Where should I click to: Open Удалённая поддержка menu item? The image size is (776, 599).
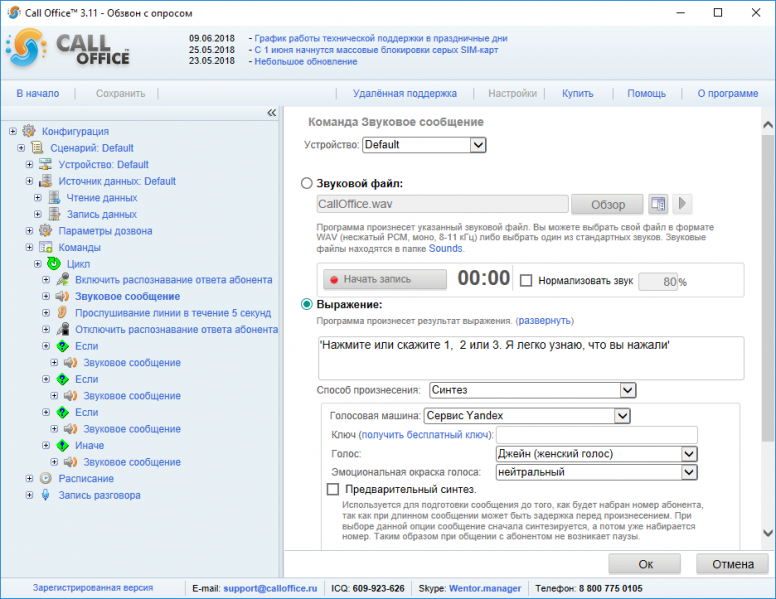click(405, 93)
